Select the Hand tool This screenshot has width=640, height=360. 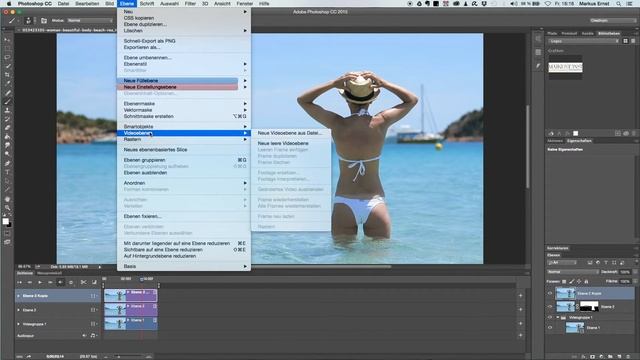tap(7, 199)
